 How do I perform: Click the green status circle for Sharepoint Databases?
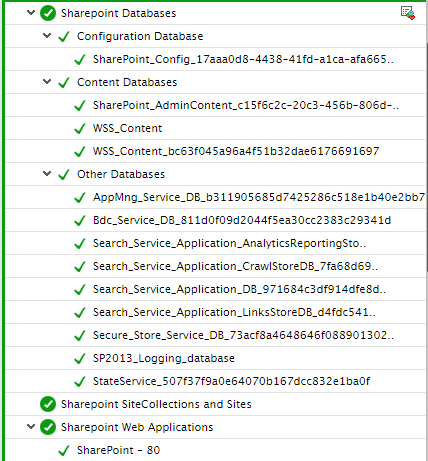48,13
